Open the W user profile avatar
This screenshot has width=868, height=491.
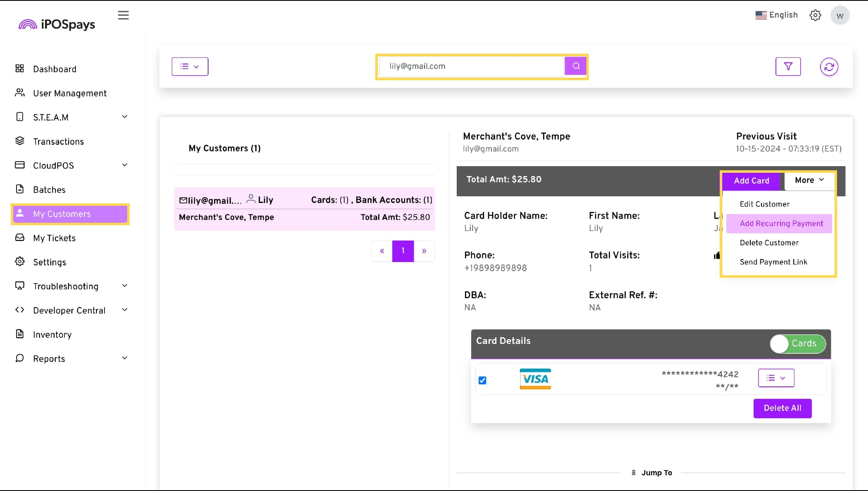[840, 16]
